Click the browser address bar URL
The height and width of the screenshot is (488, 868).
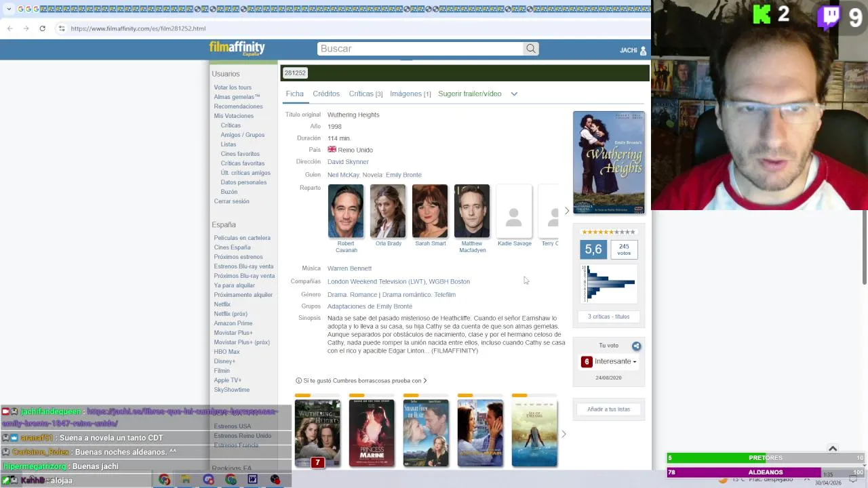click(x=138, y=28)
